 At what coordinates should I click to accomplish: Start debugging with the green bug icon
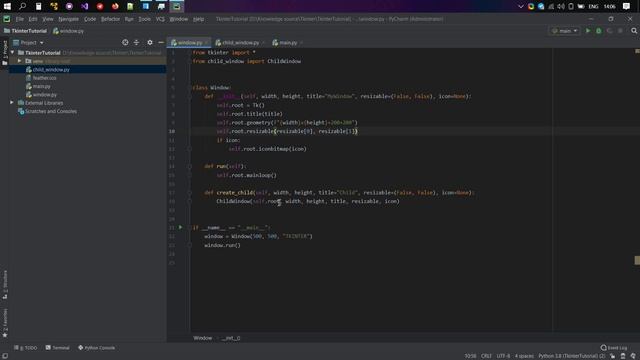[599, 31]
